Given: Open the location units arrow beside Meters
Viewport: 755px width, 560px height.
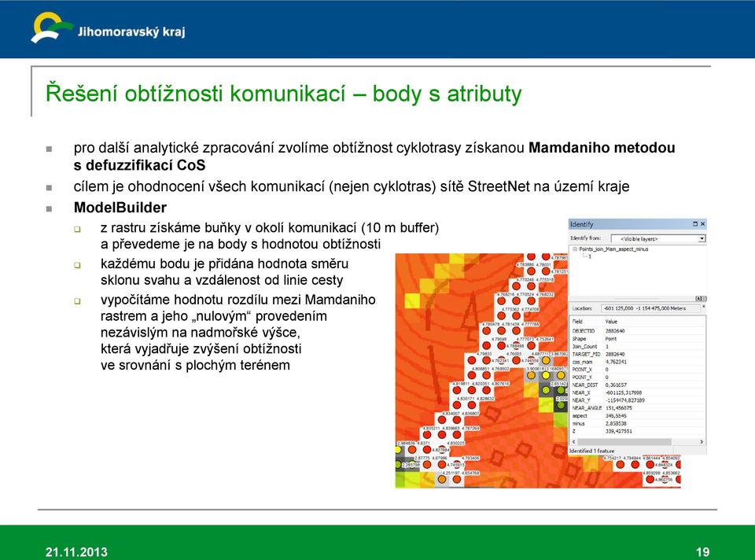Looking at the screenshot, I should point(703,306).
